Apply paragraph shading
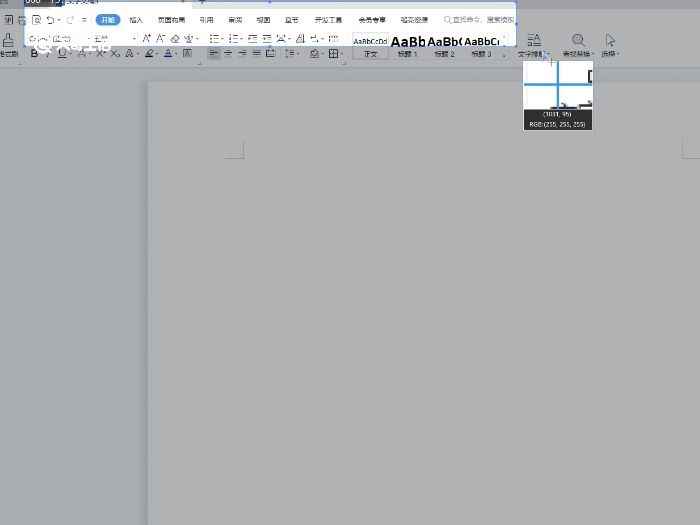 pos(314,54)
